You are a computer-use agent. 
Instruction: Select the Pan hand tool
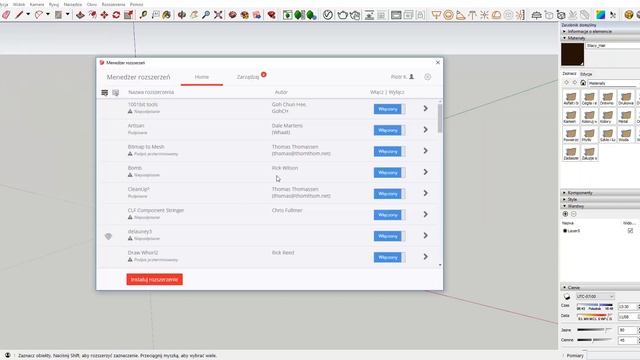pos(194,15)
